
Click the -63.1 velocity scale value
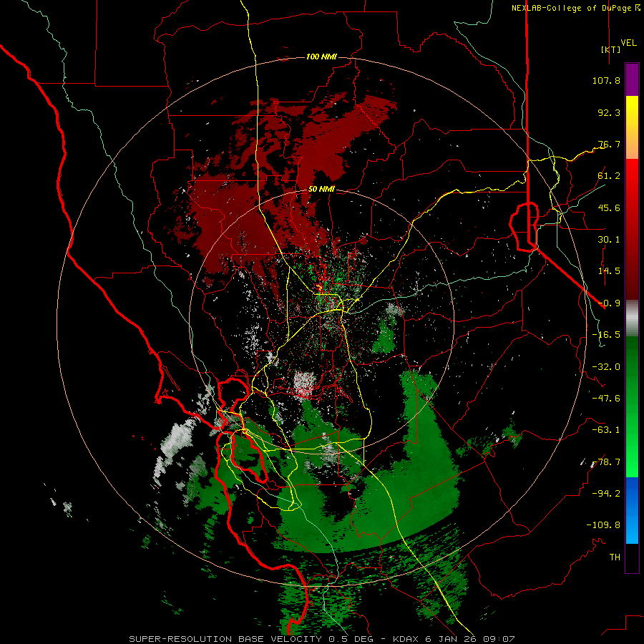pyautogui.click(x=606, y=430)
